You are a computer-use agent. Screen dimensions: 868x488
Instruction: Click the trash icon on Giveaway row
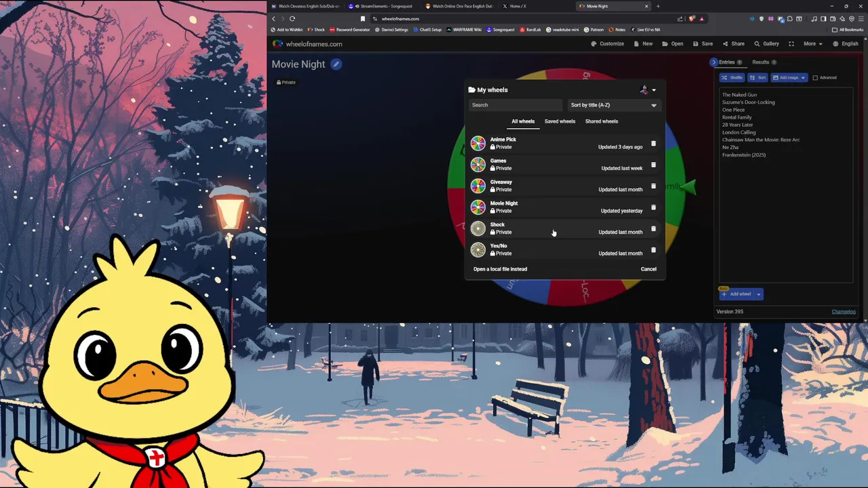654,186
